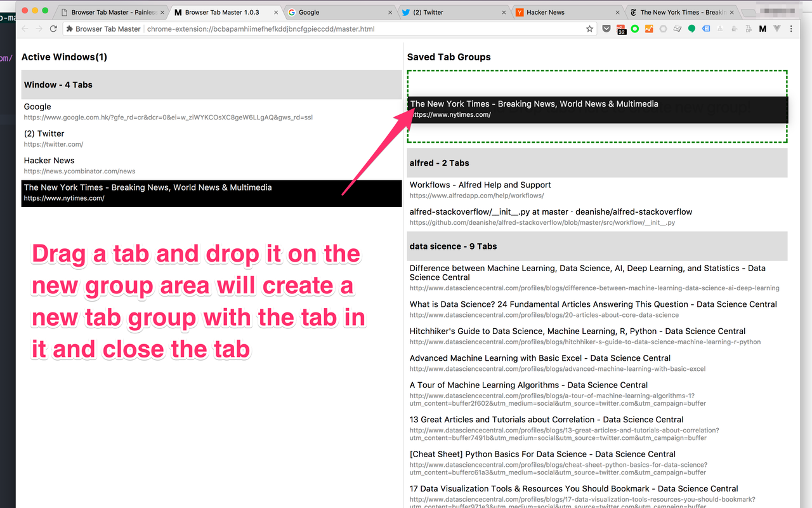Select the Browser Tab Master 1.0.3 tab

225,12
